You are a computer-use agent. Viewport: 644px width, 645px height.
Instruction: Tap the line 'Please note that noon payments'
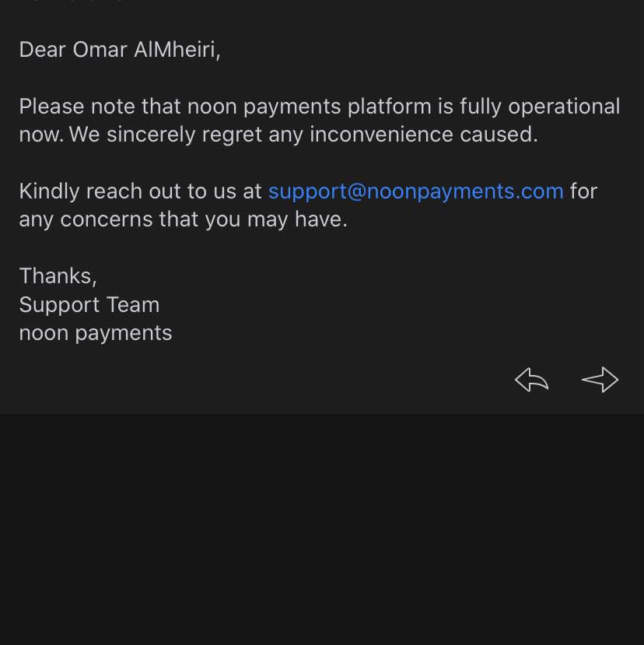180,107
